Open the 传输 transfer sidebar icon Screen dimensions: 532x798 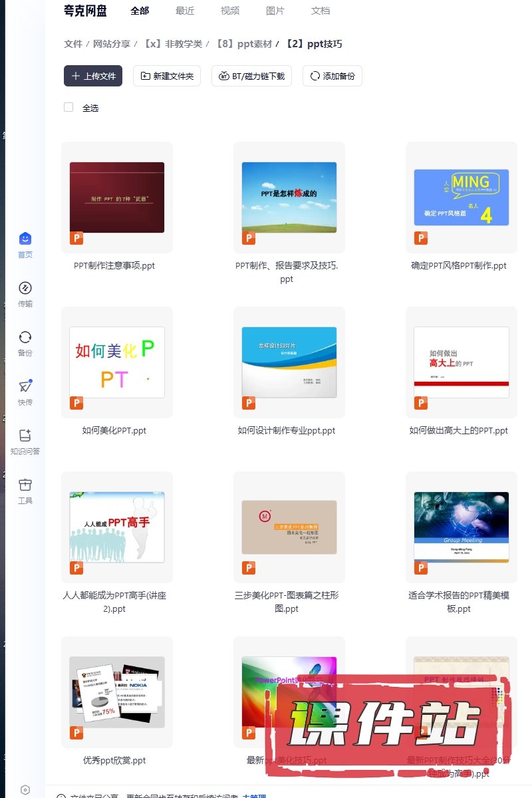pyautogui.click(x=25, y=289)
